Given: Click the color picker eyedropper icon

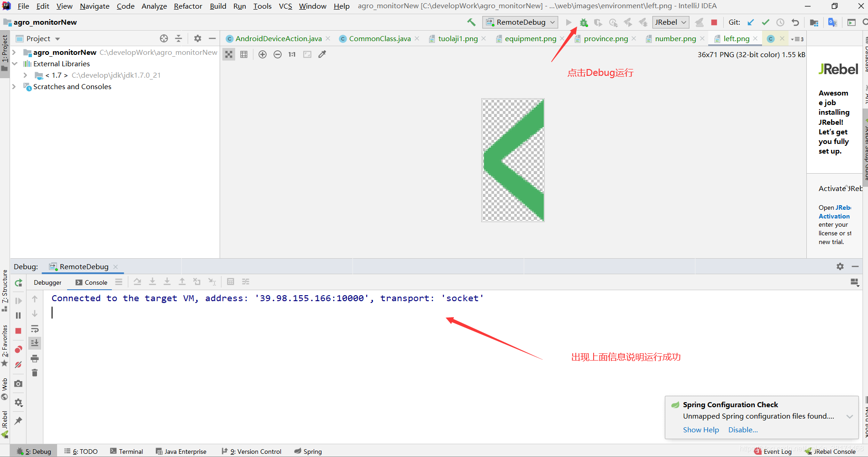Looking at the screenshot, I should click(x=322, y=54).
